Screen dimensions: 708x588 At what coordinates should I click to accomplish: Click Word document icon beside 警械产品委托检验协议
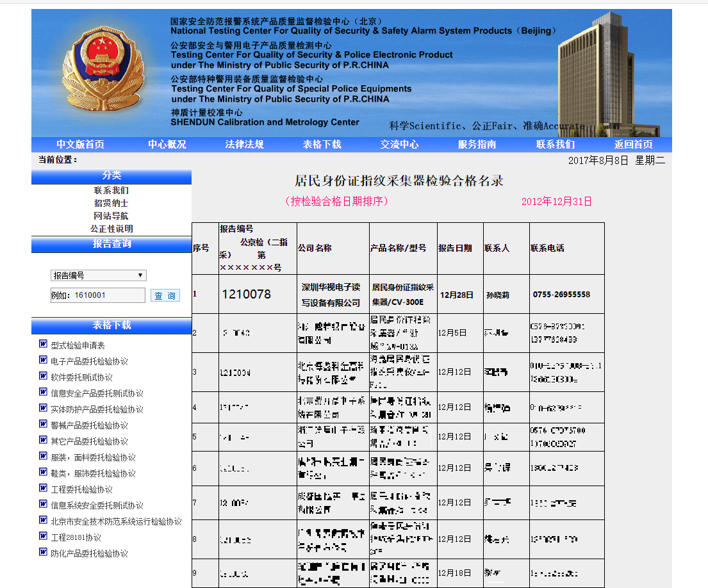point(43,425)
